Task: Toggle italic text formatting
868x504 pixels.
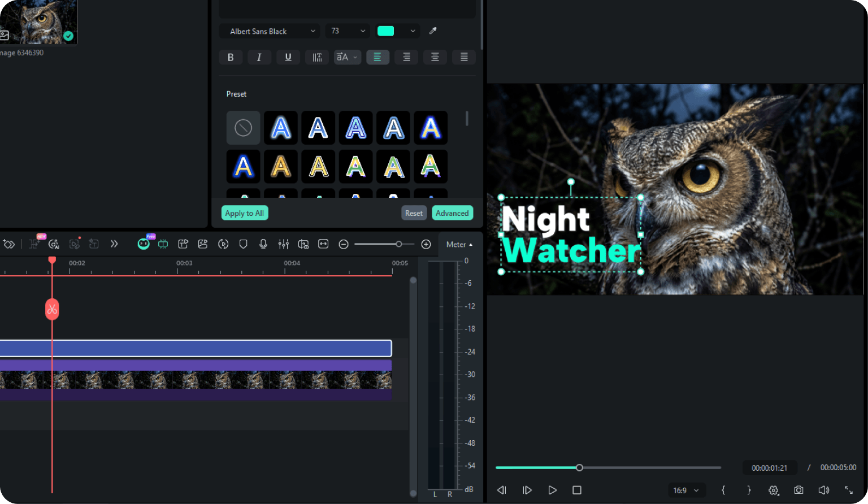Action: [x=259, y=57]
